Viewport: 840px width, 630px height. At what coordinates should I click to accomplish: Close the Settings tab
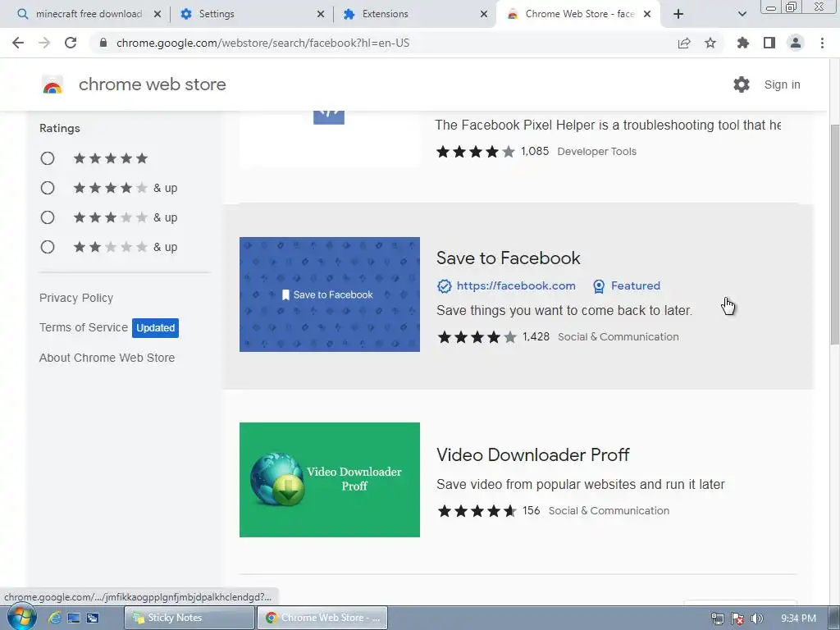[321, 14]
